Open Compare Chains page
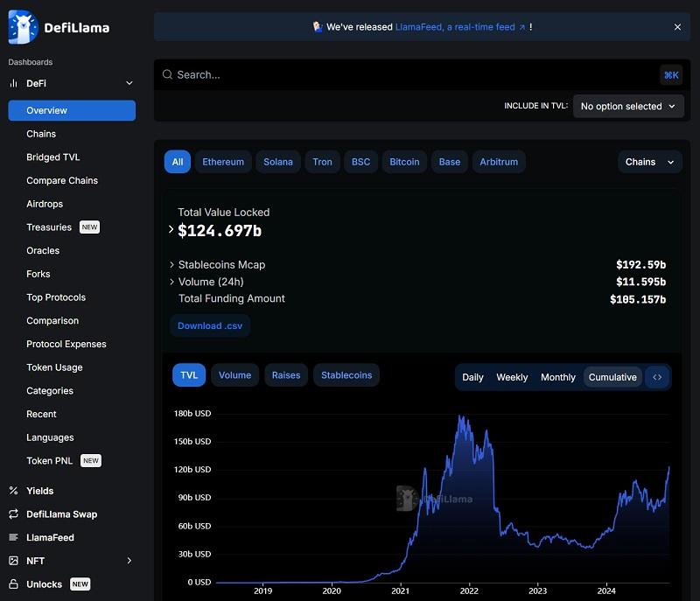This screenshot has width=700, height=601. coord(62,180)
